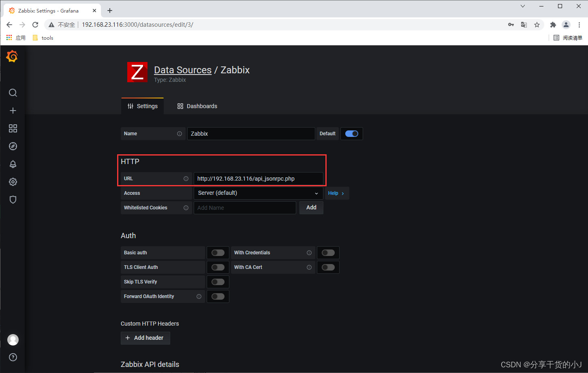Close the Zabbix Settings browser tab

94,11
